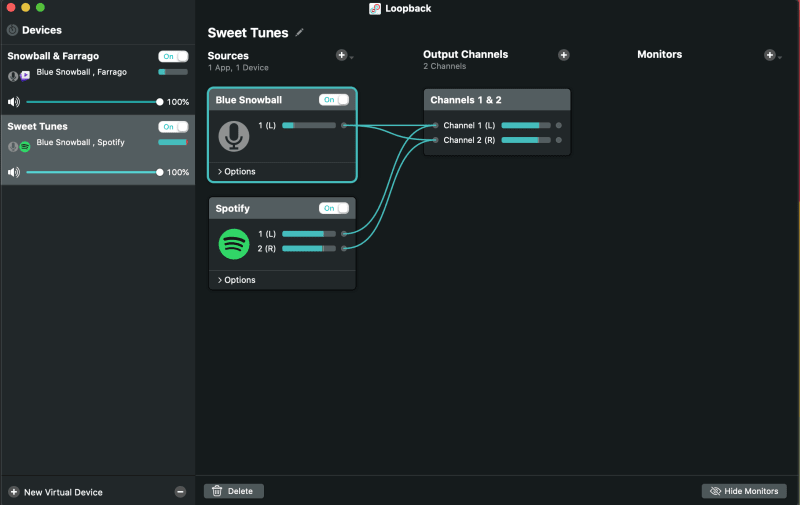Open the dropdown arrow next to Sources plus
This screenshot has height=505, width=800.
coord(352,58)
